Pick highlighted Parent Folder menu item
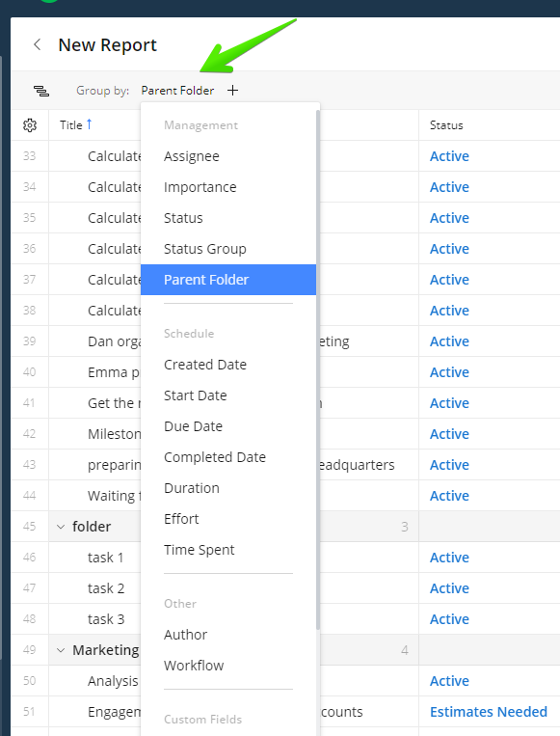The width and height of the screenshot is (560, 736). [x=228, y=280]
